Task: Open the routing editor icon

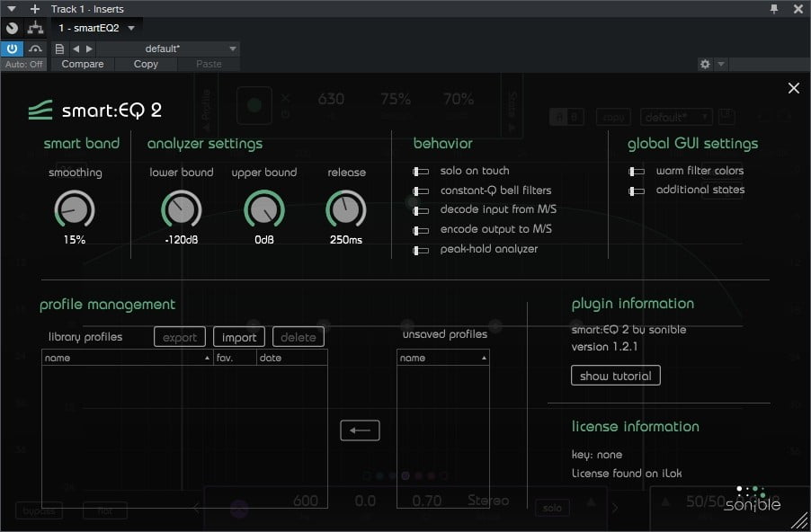Action: point(35,28)
